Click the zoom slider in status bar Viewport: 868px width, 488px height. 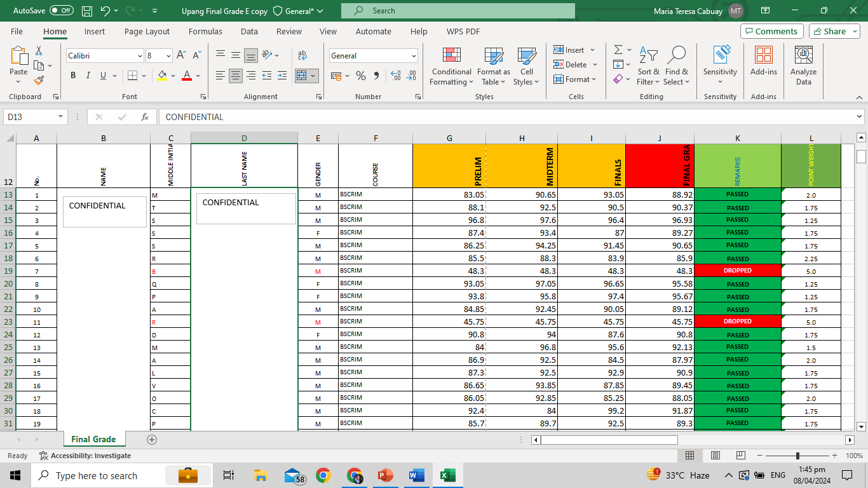tap(797, 456)
